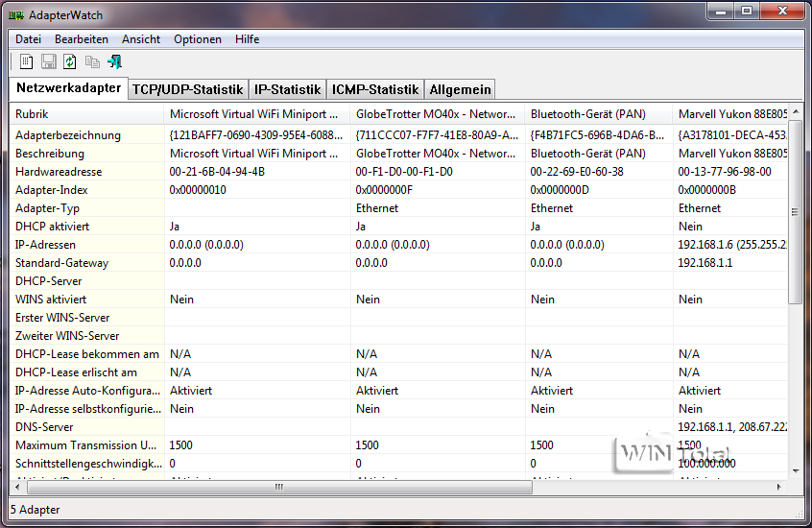Switch to the ICMP-Statistik tab
Viewport: 812px width, 528px height.
(375, 89)
